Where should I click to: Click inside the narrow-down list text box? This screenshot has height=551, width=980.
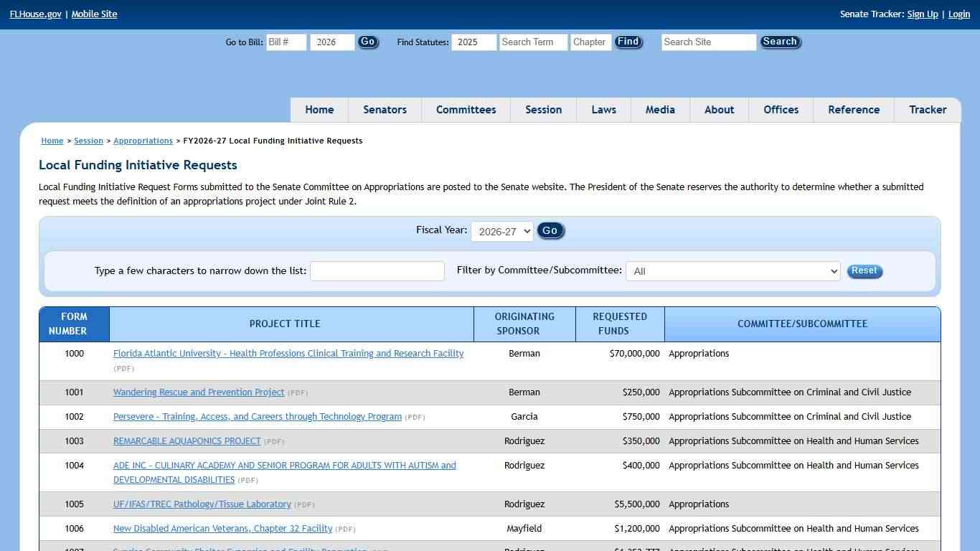(x=377, y=270)
